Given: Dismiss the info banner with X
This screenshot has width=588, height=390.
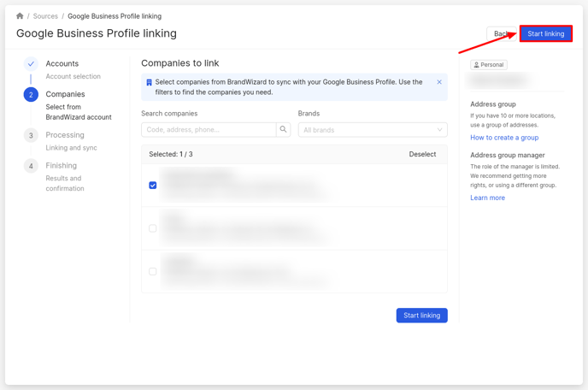Looking at the screenshot, I should tap(439, 82).
